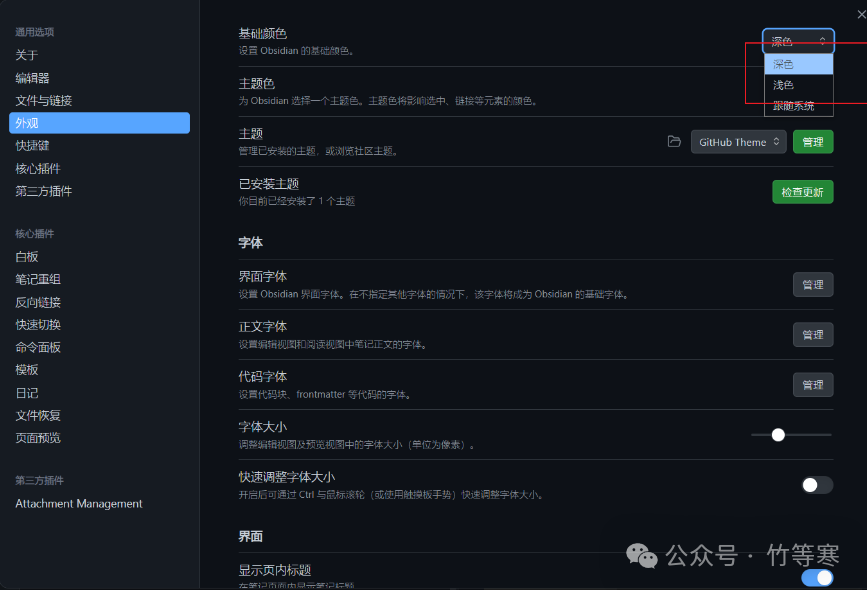The width and height of the screenshot is (867, 590).
Task: Open the GitHub Theme selector dropdown
Action: tap(738, 141)
